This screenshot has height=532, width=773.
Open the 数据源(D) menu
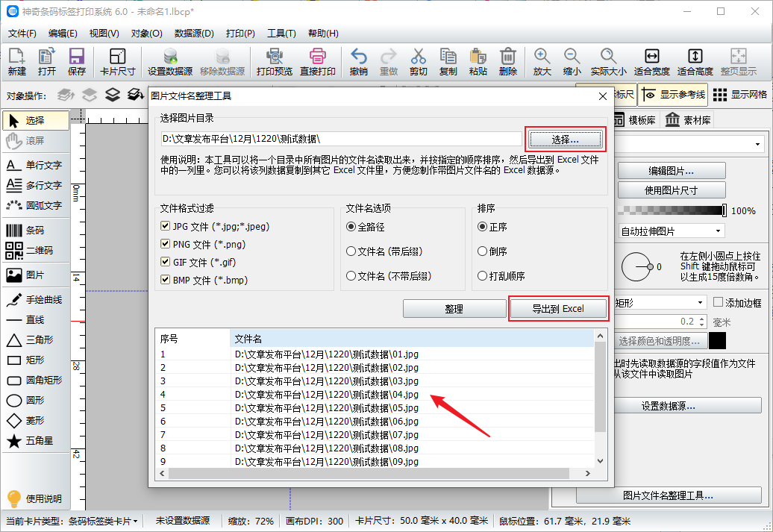tap(194, 34)
